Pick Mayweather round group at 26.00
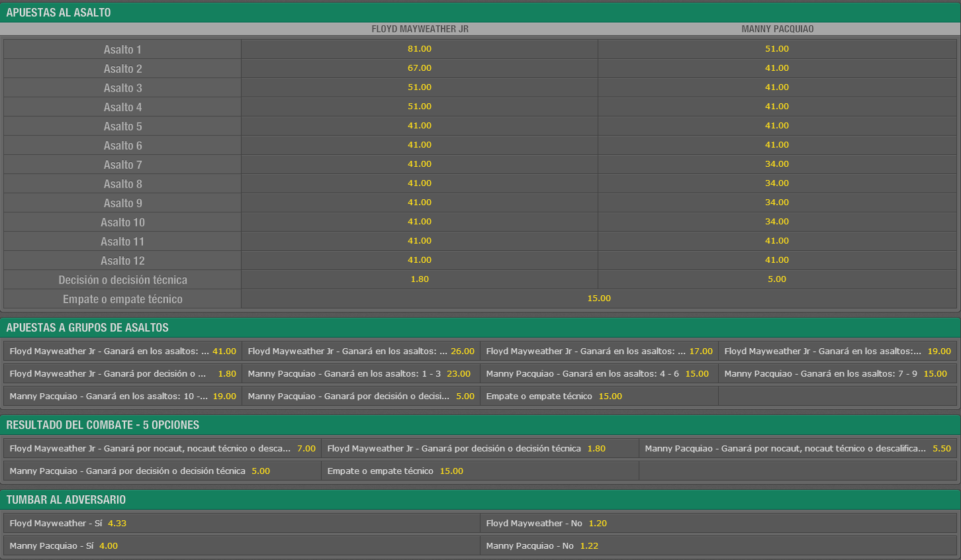The width and height of the screenshot is (961, 560). tap(361, 351)
